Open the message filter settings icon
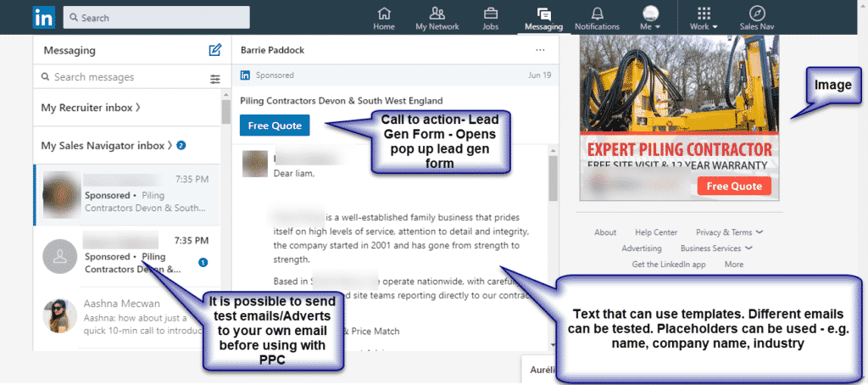 click(x=215, y=79)
